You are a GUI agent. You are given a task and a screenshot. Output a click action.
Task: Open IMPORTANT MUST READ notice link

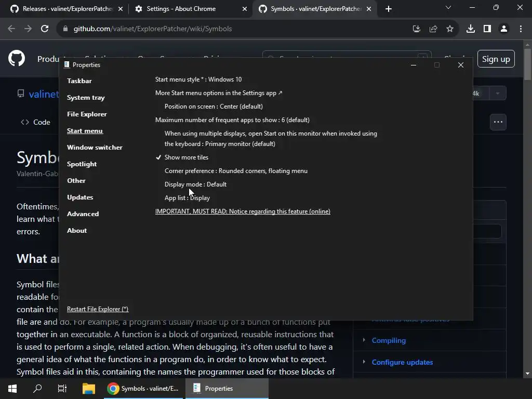(243, 211)
